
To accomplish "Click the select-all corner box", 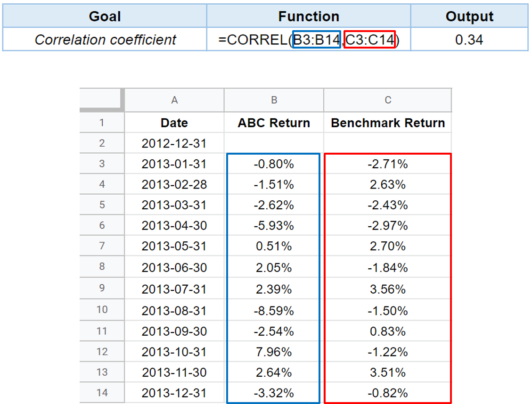I will [x=101, y=100].
